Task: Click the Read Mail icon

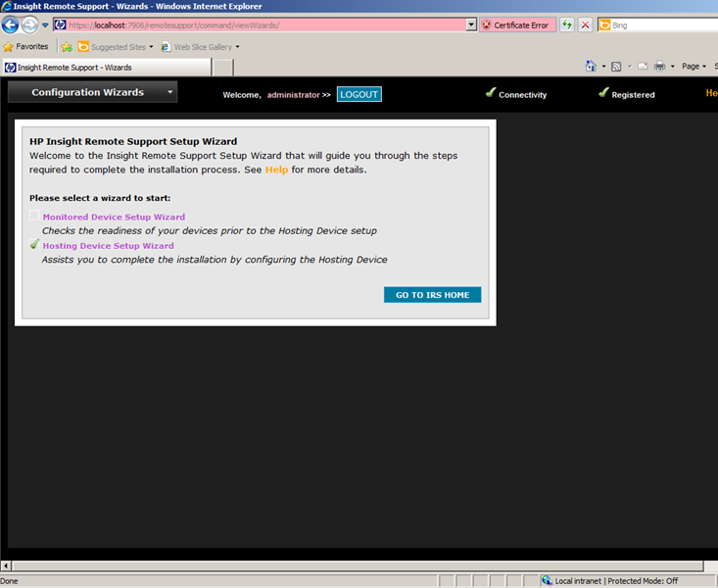Action: tap(643, 67)
